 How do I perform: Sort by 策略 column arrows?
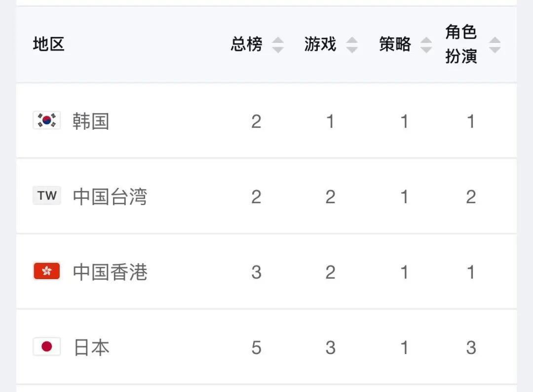click(x=426, y=45)
